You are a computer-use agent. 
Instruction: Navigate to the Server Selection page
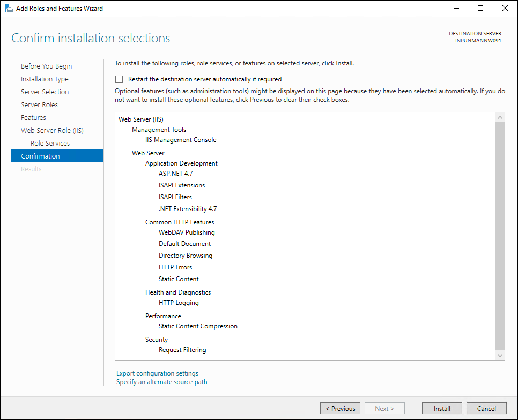[45, 92]
